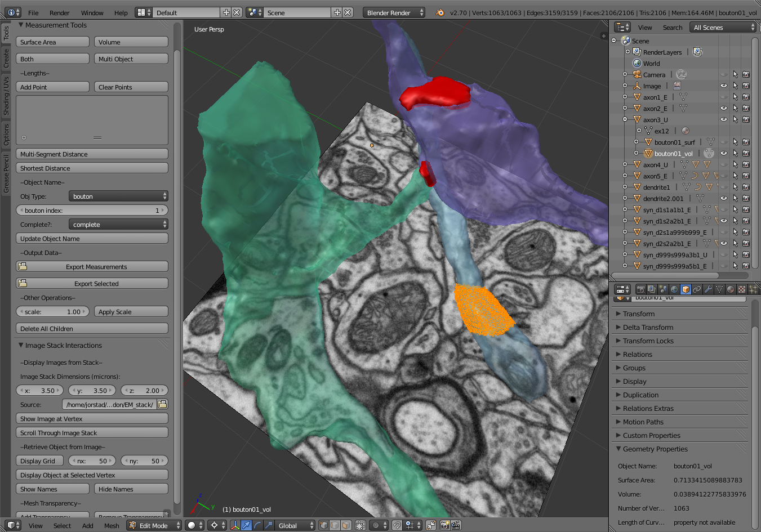
Task: Open the Modifiers wrench tab in Properties
Action: click(x=708, y=289)
